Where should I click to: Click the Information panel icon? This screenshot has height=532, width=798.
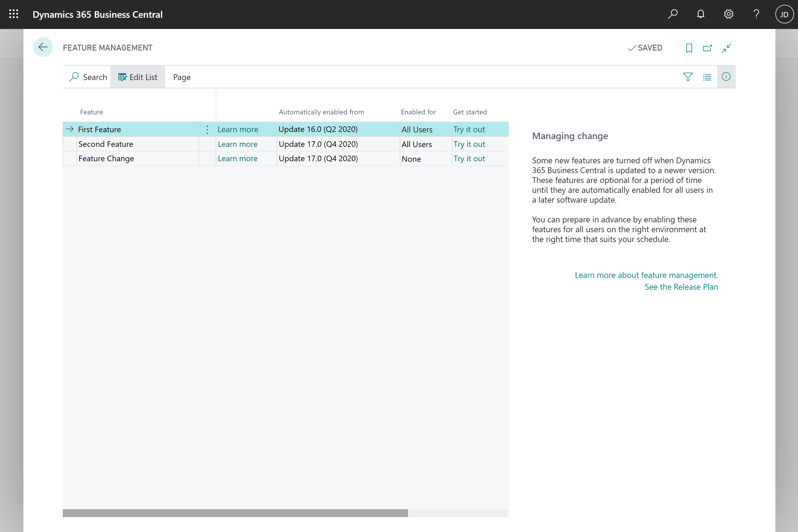pos(726,77)
